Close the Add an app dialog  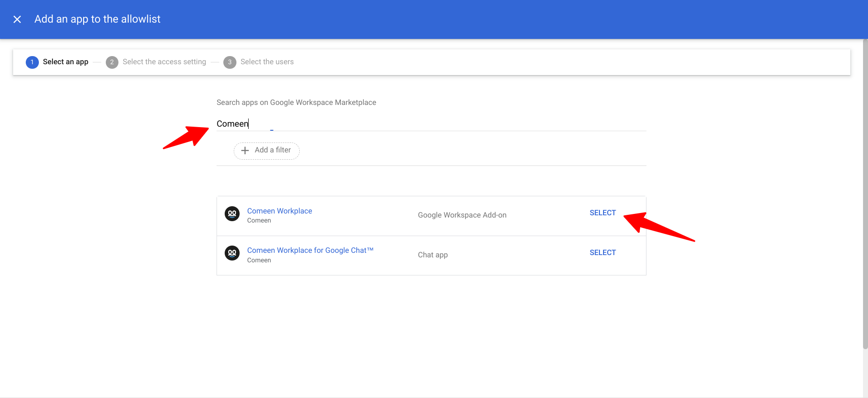17,19
